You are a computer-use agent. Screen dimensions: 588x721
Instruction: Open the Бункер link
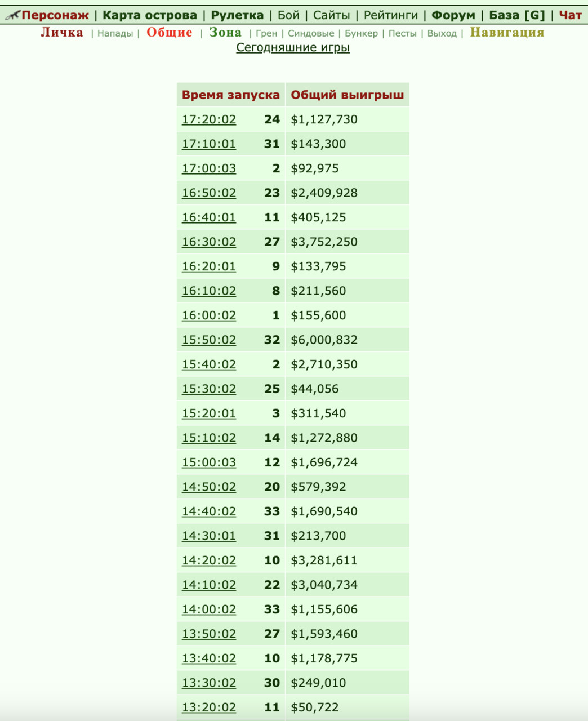coord(361,34)
